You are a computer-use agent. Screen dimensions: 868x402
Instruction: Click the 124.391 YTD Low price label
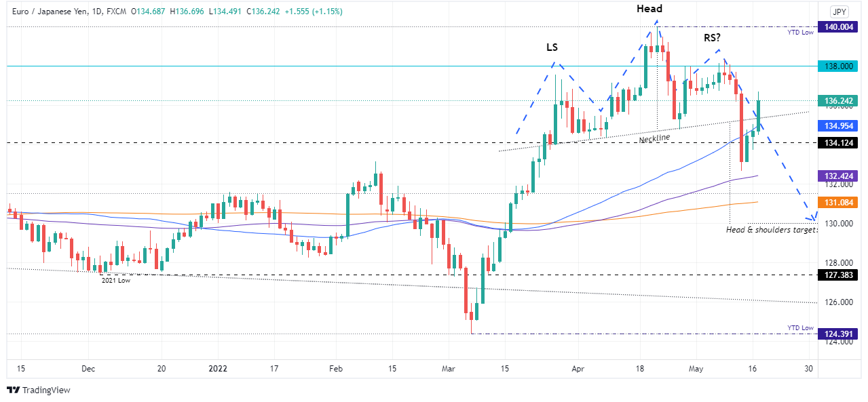838,334
